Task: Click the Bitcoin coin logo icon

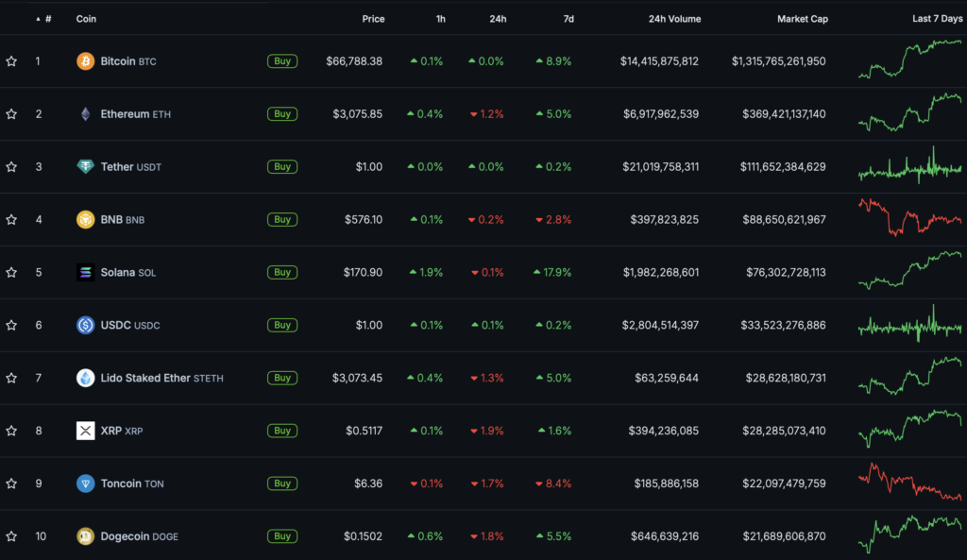Action: [85, 61]
